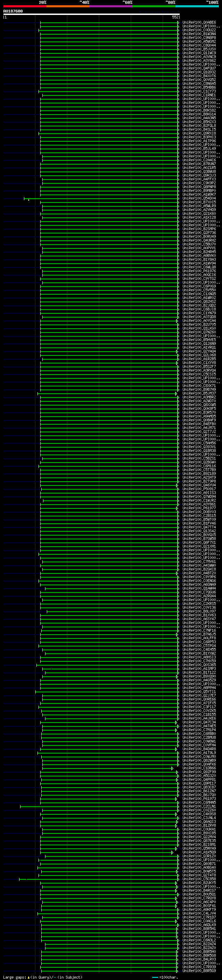
Task: Select the UniRef100_C7NF16 label
Action: click(x=199, y=631)
